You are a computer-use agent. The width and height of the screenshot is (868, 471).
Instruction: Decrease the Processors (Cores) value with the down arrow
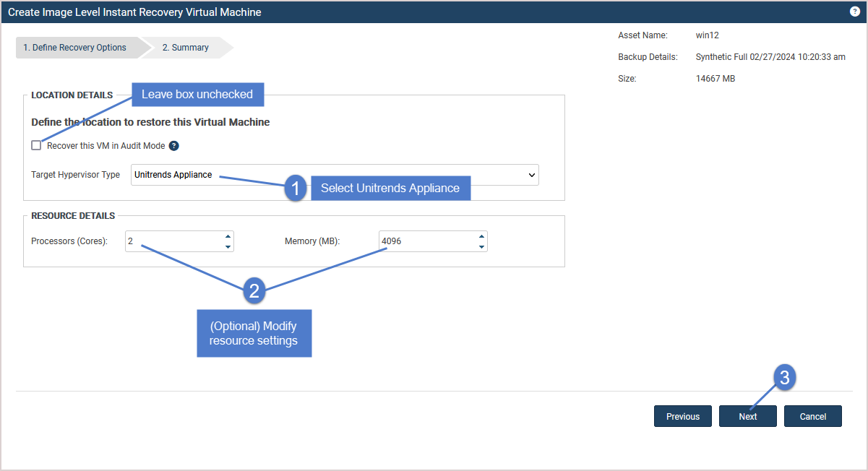tap(228, 247)
